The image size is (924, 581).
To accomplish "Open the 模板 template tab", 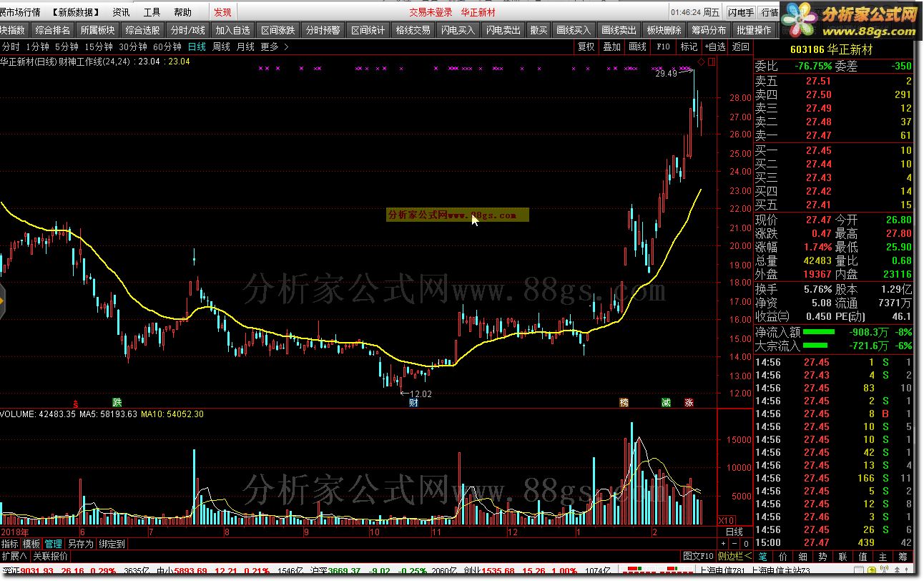I will (31, 544).
